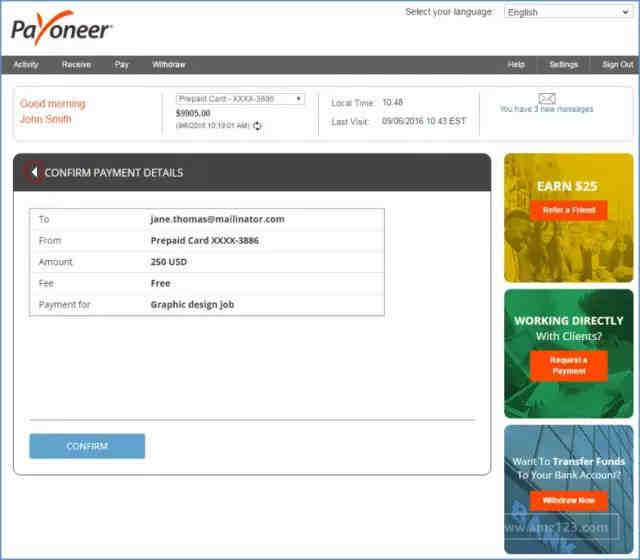640x560 pixels.
Task: Click the John Smith greeting name
Action: [x=46, y=119]
